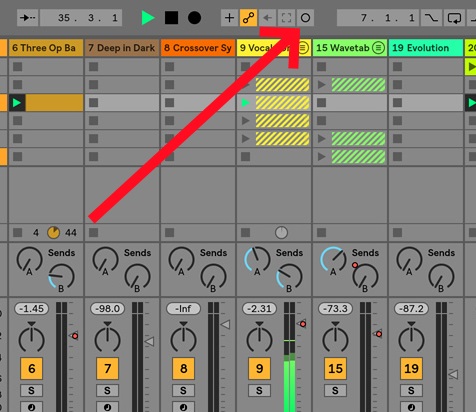Click the Capture MIDI bracket icon

tap(286, 18)
